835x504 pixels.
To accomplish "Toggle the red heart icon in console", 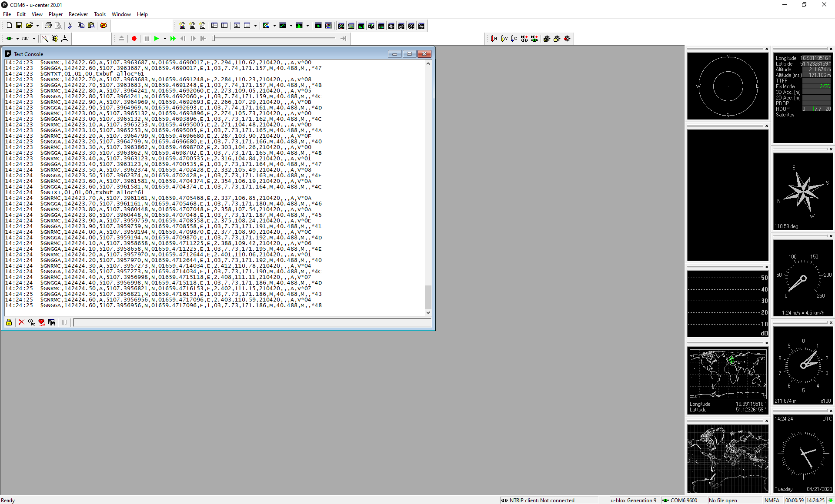I will [42, 322].
